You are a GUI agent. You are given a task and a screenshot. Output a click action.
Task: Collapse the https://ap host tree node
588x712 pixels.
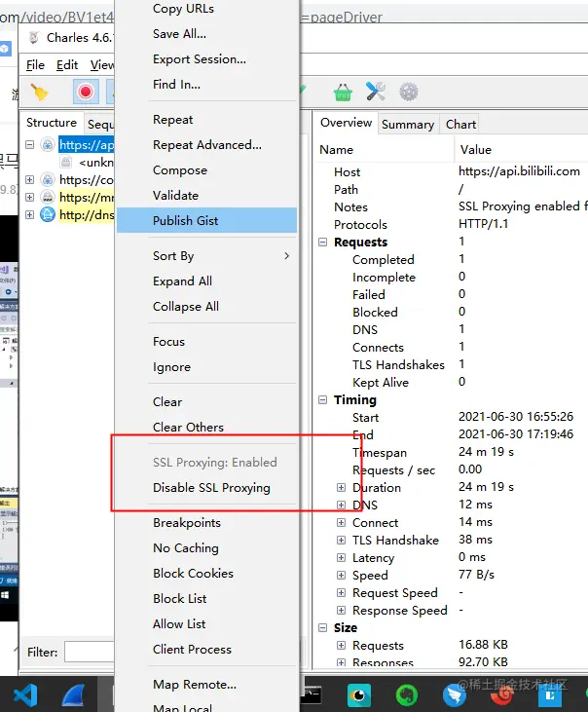(x=29, y=144)
